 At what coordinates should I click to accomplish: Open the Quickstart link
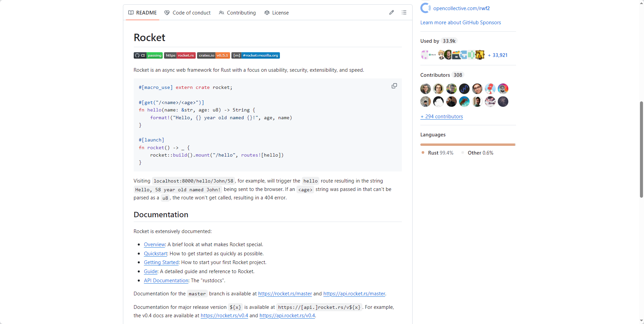pyautogui.click(x=155, y=253)
